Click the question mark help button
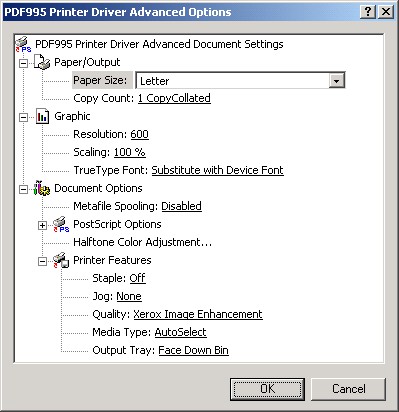This screenshot has width=399, height=412. pos(368,12)
